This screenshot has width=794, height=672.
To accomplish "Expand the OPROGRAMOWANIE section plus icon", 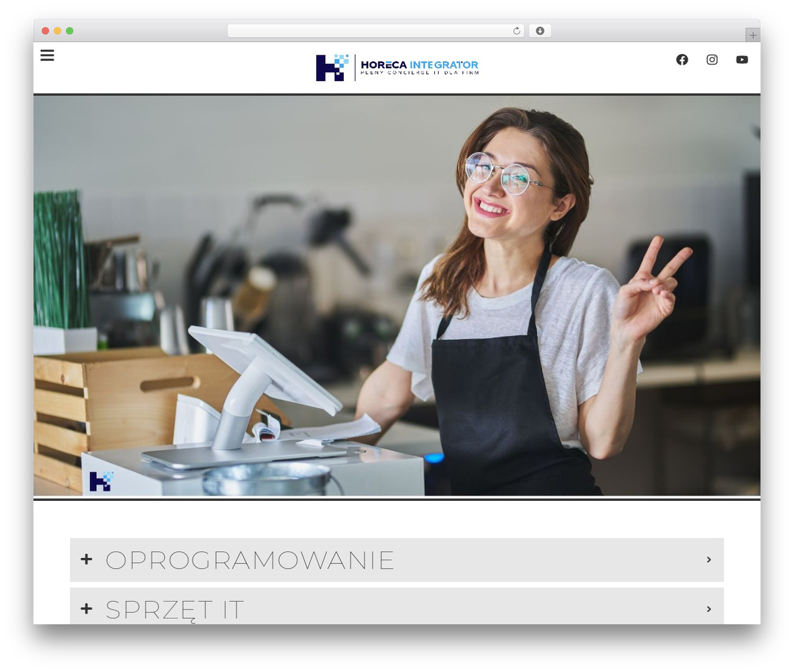I will click(86, 559).
